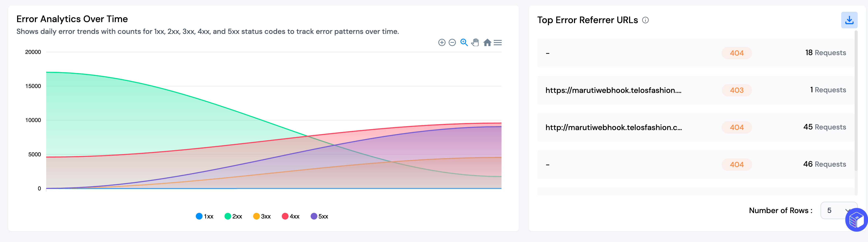
Task: Click the chart zoom in plus icon
Action: [x=441, y=43]
